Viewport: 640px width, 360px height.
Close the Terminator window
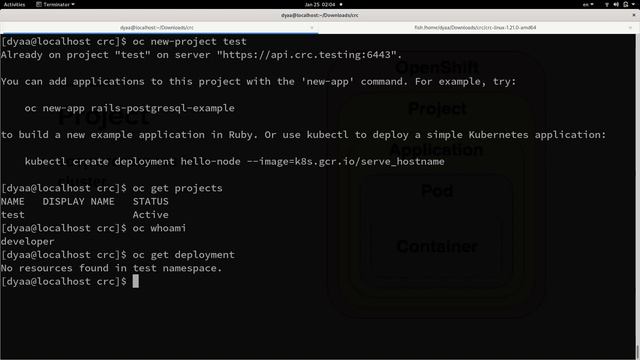tap(634, 15)
